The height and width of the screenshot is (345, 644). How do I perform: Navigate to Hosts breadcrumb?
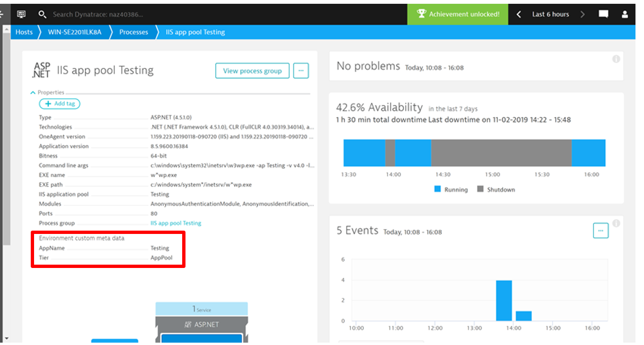click(24, 32)
